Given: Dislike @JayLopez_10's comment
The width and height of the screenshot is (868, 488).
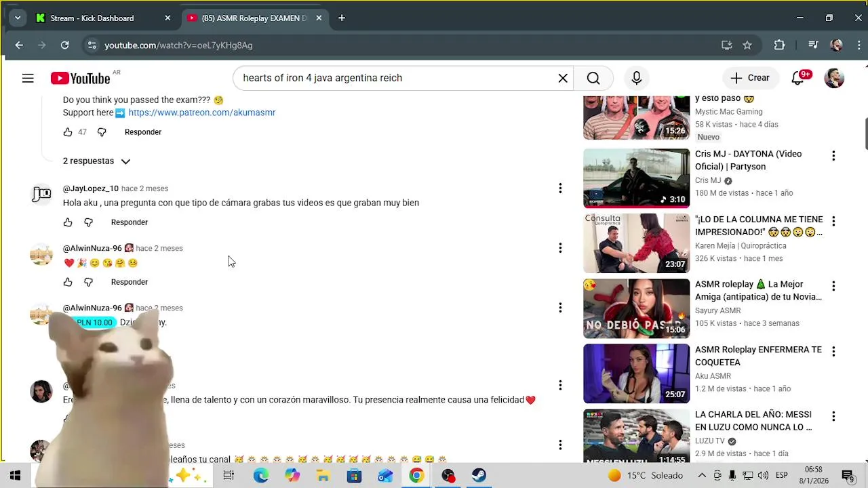Looking at the screenshot, I should pyautogui.click(x=88, y=222).
